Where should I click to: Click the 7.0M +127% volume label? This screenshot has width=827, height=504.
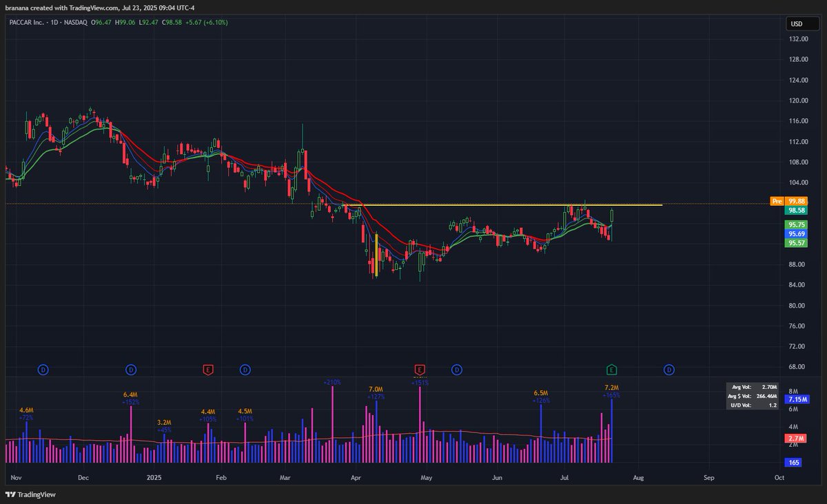point(376,393)
